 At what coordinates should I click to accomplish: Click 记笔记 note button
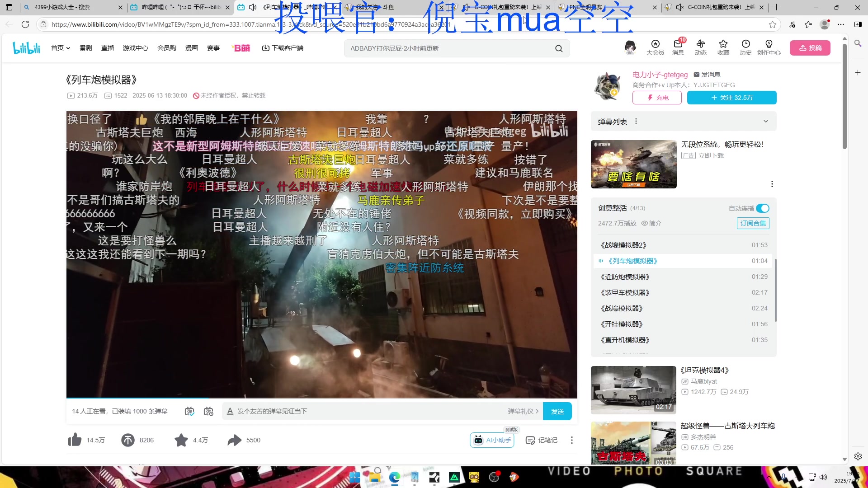[542, 440]
